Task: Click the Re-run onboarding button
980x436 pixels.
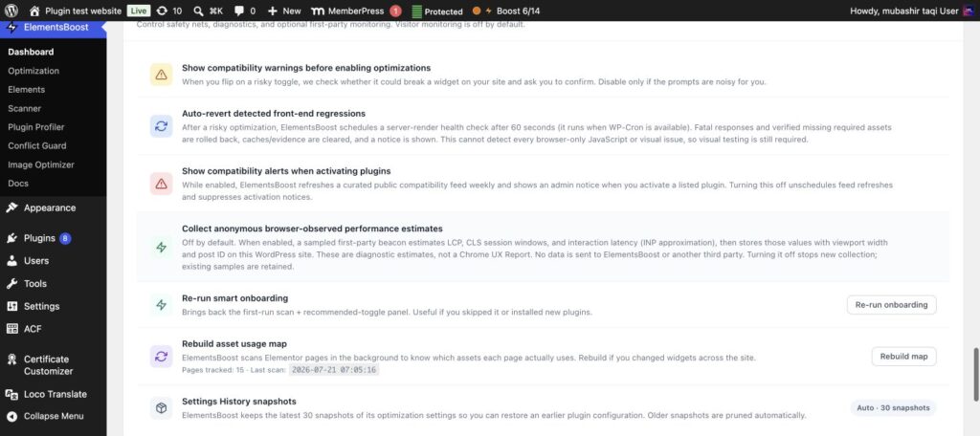Action: pos(891,305)
